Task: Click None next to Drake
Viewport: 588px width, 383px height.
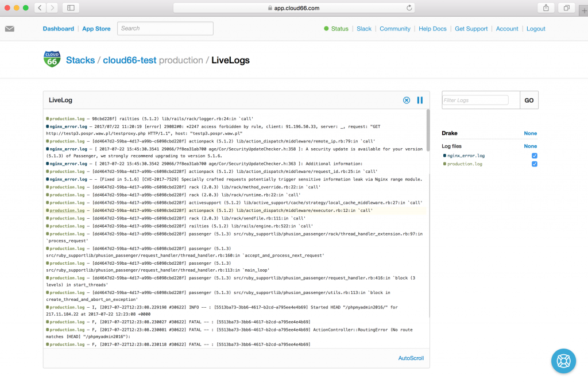Action: tap(530, 133)
